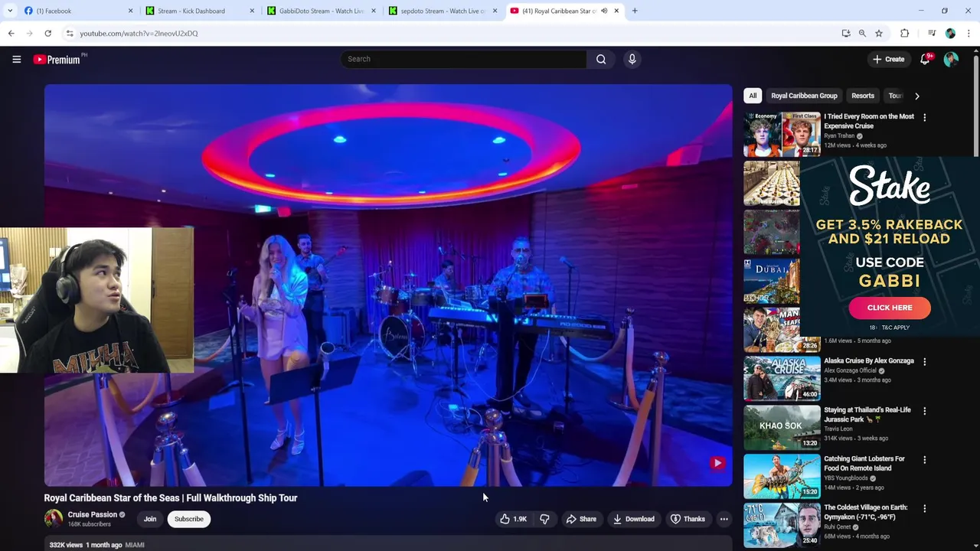The width and height of the screenshot is (980, 551).
Task: Dislike the video with thumbs down
Action: (544, 519)
